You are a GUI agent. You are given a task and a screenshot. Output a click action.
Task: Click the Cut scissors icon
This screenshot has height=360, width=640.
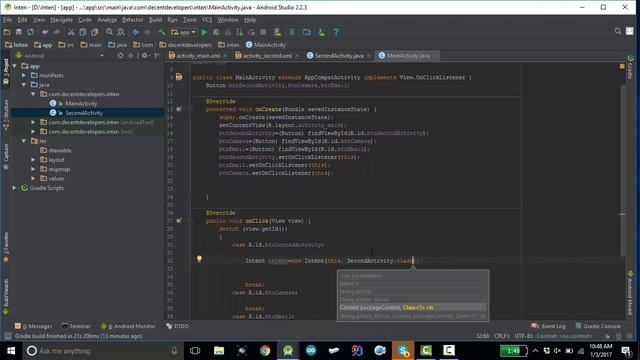tap(71, 32)
